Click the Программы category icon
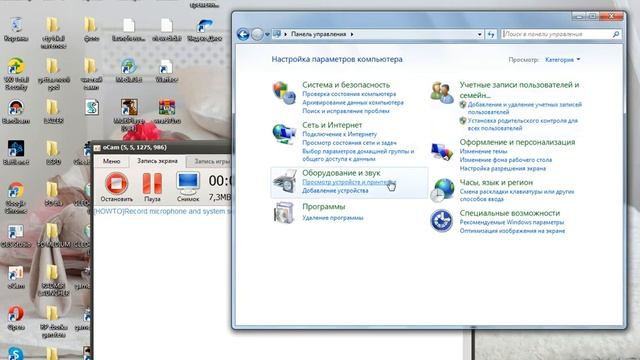640x360 pixels. coord(284,213)
